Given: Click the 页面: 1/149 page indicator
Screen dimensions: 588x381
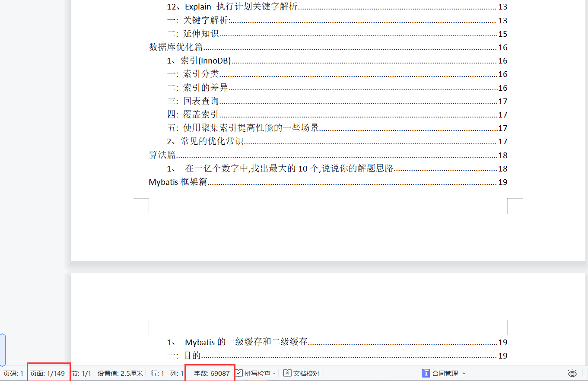Looking at the screenshot, I should (x=48, y=373).
